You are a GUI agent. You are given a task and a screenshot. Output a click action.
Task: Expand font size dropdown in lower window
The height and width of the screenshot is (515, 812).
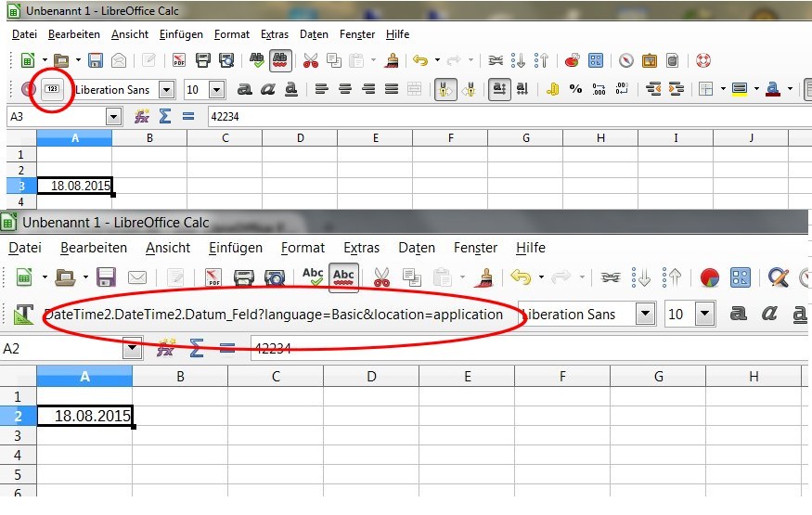704,314
